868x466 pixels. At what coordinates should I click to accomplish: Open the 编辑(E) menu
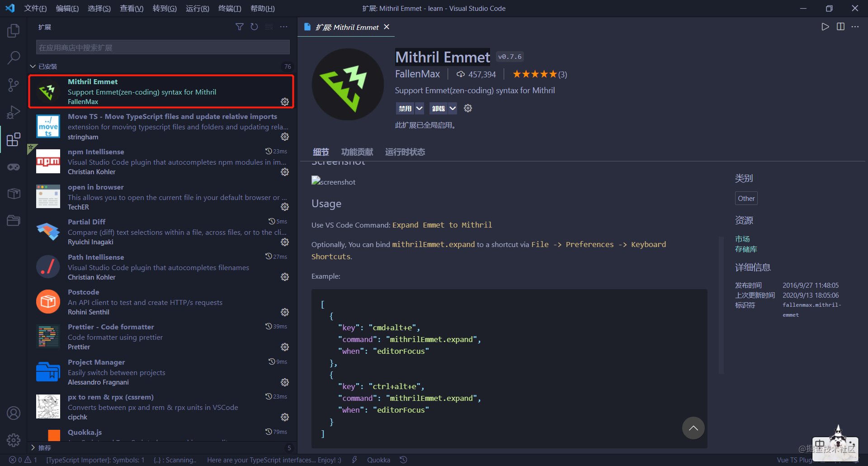point(67,9)
